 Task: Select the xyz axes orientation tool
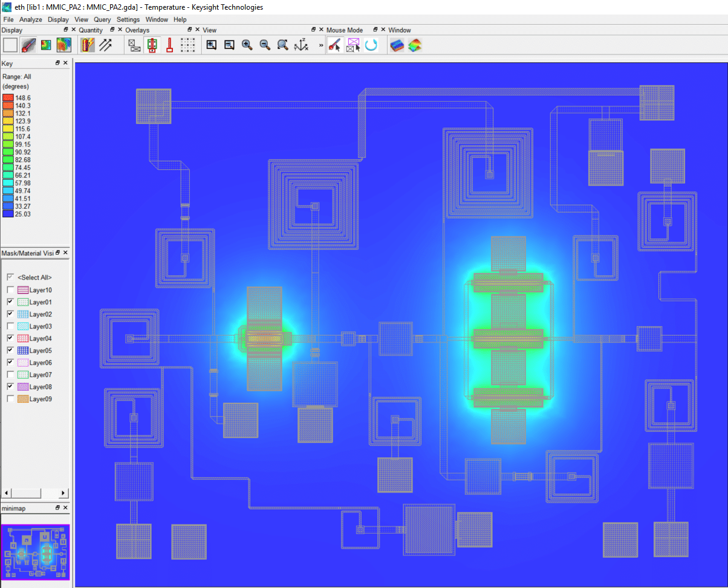(x=301, y=45)
